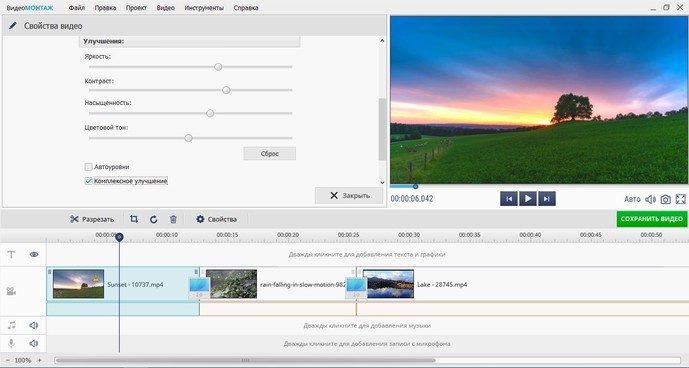Screen dimensions: 689x368
Task: Click the microphone track icon
Action: (11, 343)
